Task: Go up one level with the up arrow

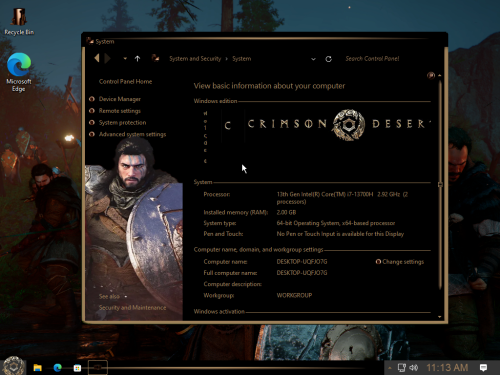Action: point(137,59)
